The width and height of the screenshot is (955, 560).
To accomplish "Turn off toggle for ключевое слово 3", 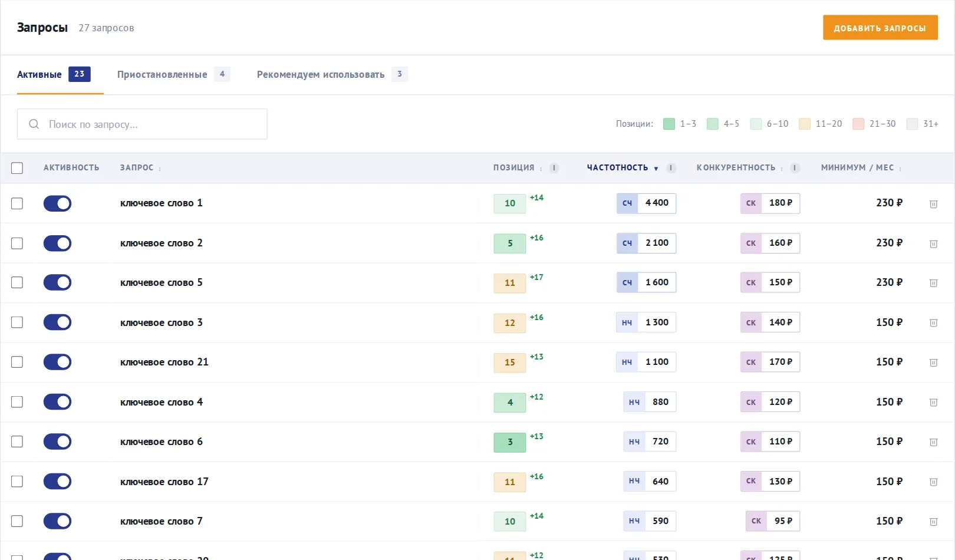I will [57, 322].
